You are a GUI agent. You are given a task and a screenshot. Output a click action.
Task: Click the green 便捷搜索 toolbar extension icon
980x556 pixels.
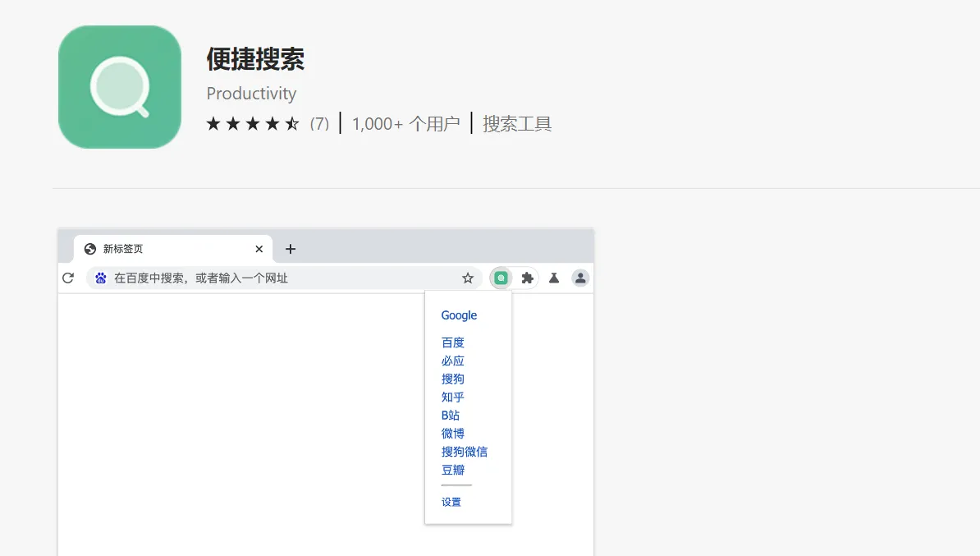pos(501,278)
